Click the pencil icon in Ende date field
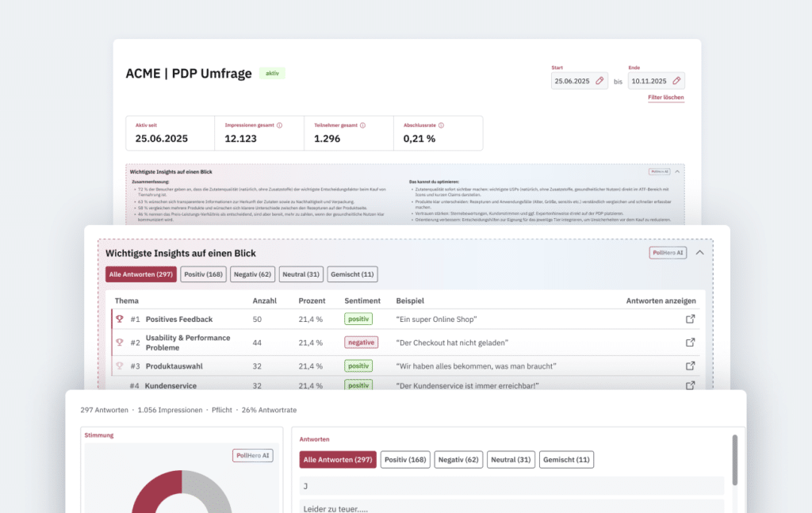The height and width of the screenshot is (513, 812). click(x=676, y=81)
